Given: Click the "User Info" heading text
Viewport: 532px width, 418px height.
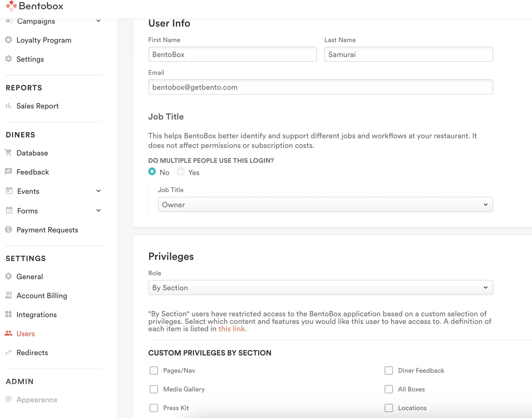Looking at the screenshot, I should pyautogui.click(x=169, y=23).
